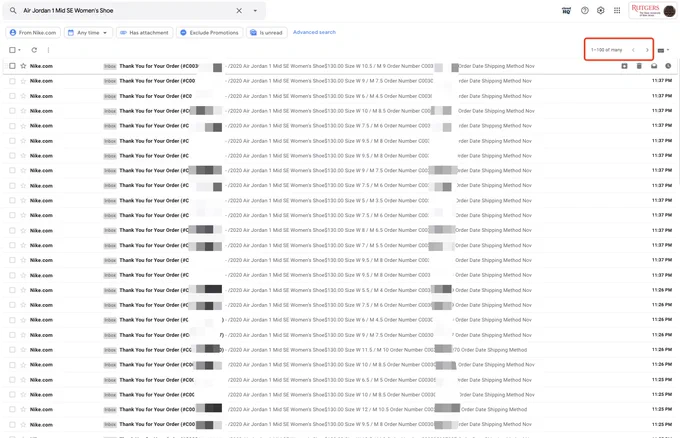Go to older results page arrow

(x=647, y=50)
